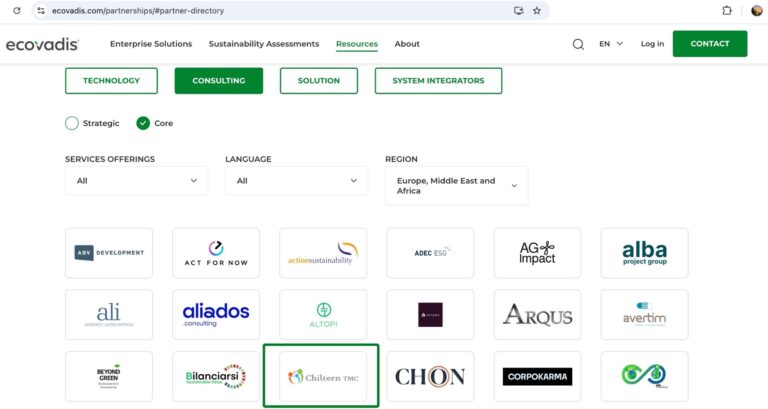Expand the Region filter dropdown
The height and width of the screenshot is (409, 768).
click(x=456, y=186)
